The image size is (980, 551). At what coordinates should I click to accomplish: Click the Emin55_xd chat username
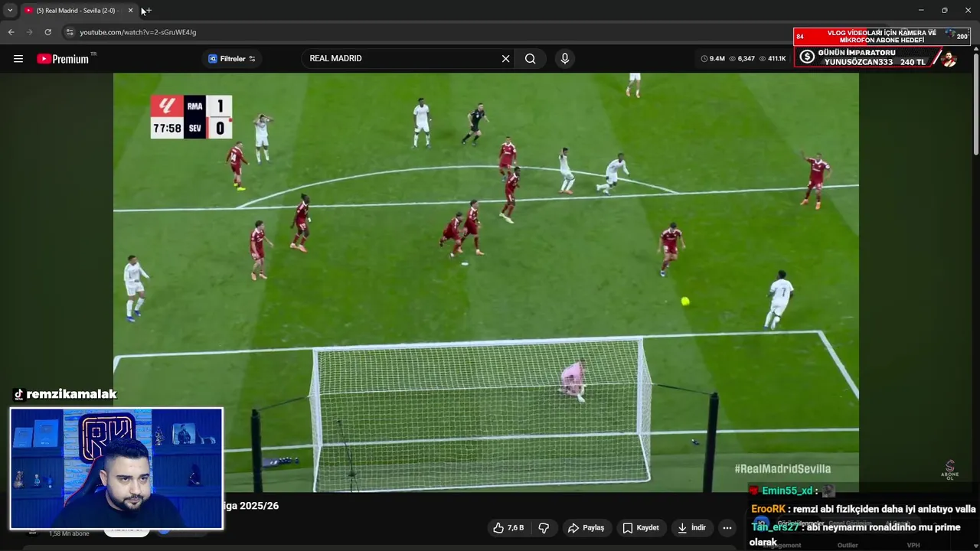[x=786, y=491]
